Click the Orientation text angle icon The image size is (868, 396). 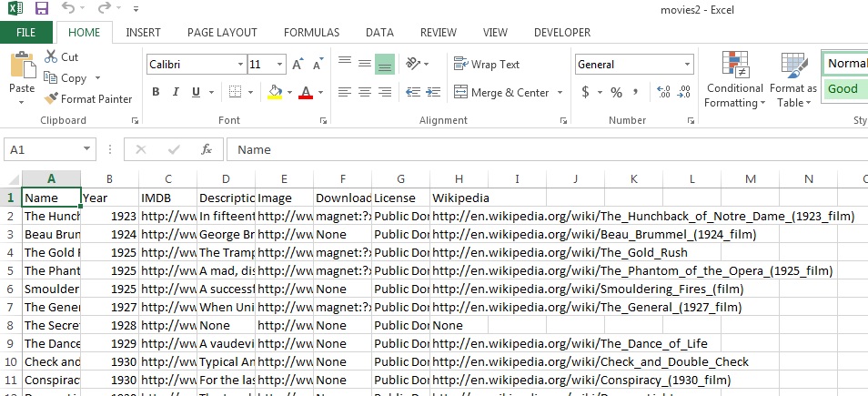(x=413, y=64)
